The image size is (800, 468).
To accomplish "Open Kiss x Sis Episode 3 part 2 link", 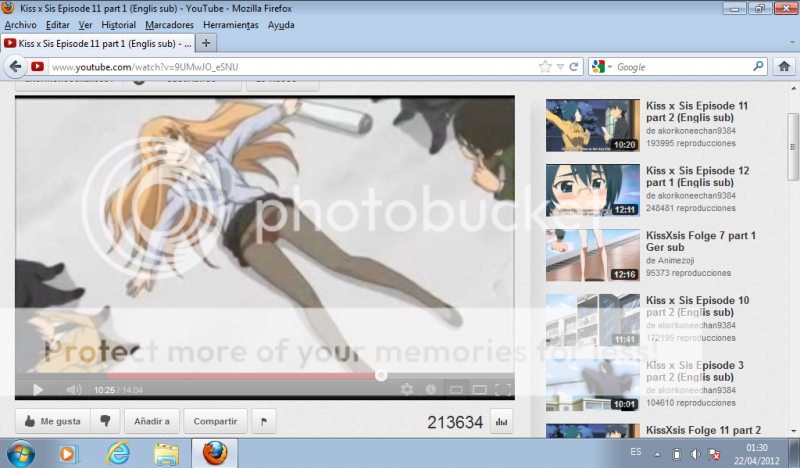I will pos(695,371).
